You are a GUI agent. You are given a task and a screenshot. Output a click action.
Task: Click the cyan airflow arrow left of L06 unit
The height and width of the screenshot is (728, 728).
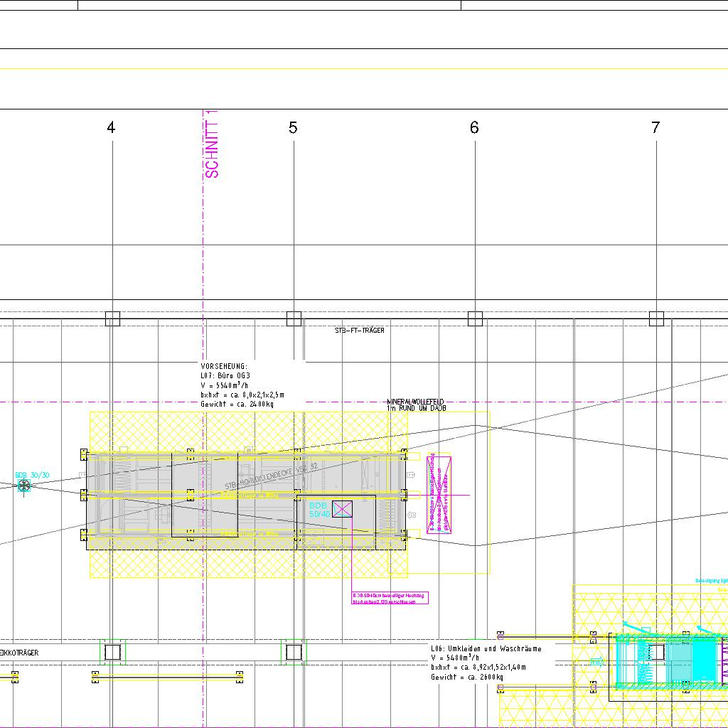(x=596, y=661)
